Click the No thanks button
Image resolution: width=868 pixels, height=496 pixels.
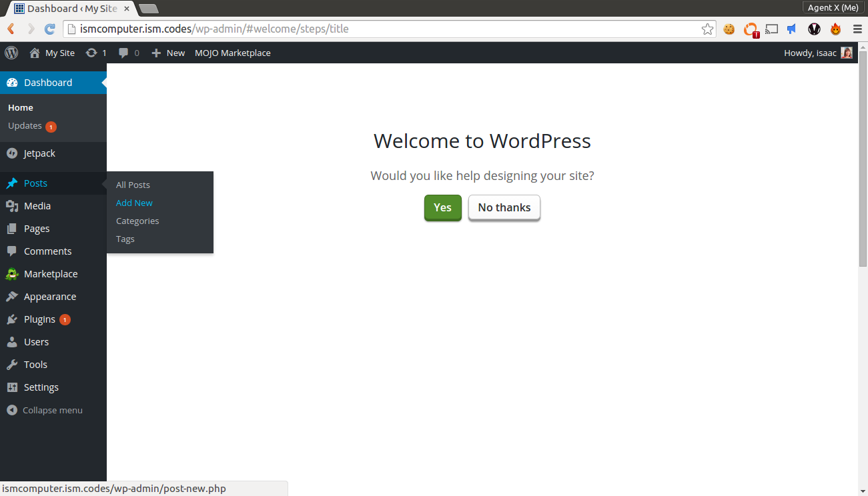[x=504, y=207]
